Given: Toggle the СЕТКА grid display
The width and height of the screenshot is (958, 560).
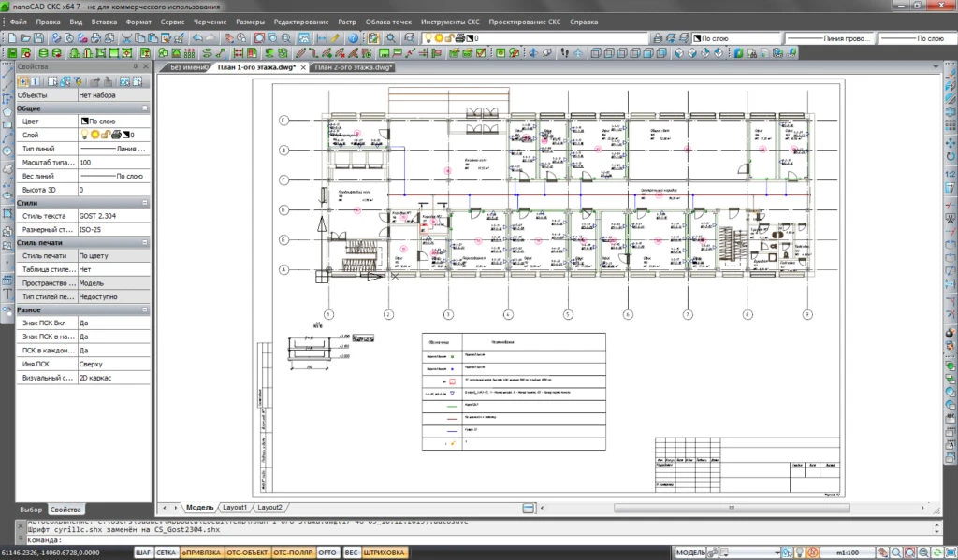Looking at the screenshot, I should (x=166, y=553).
